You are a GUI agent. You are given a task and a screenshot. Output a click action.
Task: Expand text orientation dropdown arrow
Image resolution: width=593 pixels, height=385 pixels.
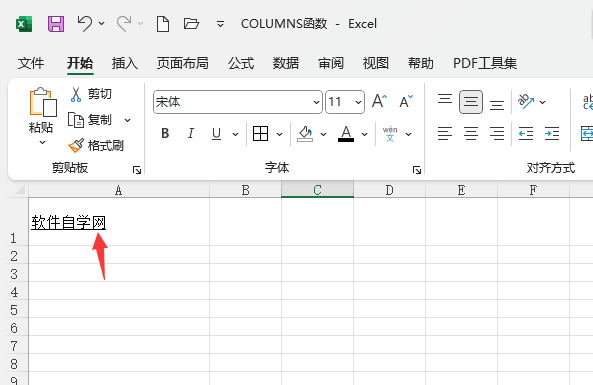tap(542, 102)
